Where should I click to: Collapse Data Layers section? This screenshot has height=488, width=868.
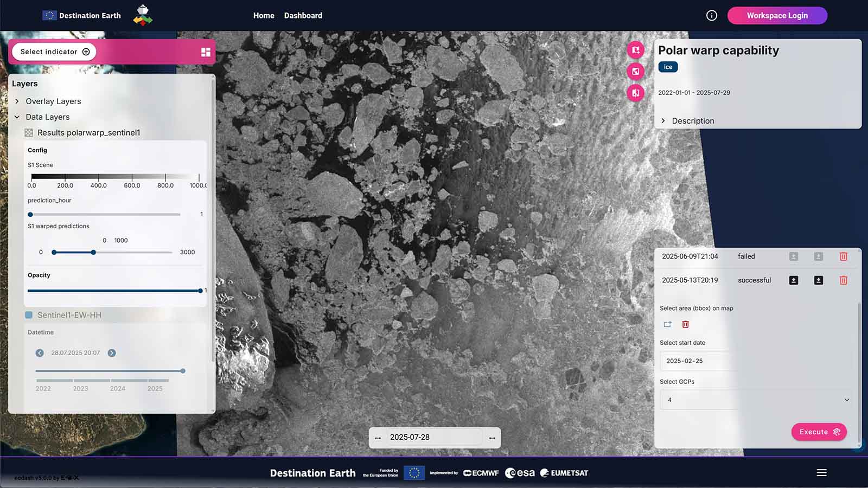[x=17, y=117]
